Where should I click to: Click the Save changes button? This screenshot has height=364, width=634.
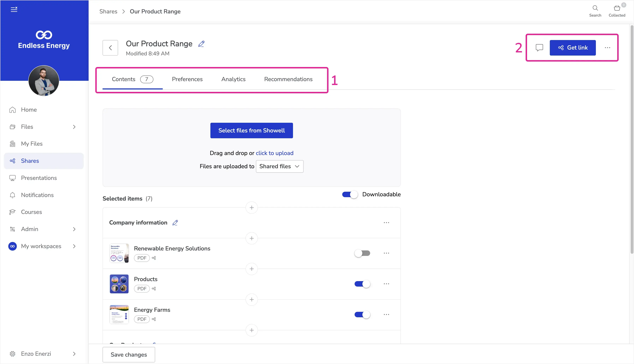129,354
